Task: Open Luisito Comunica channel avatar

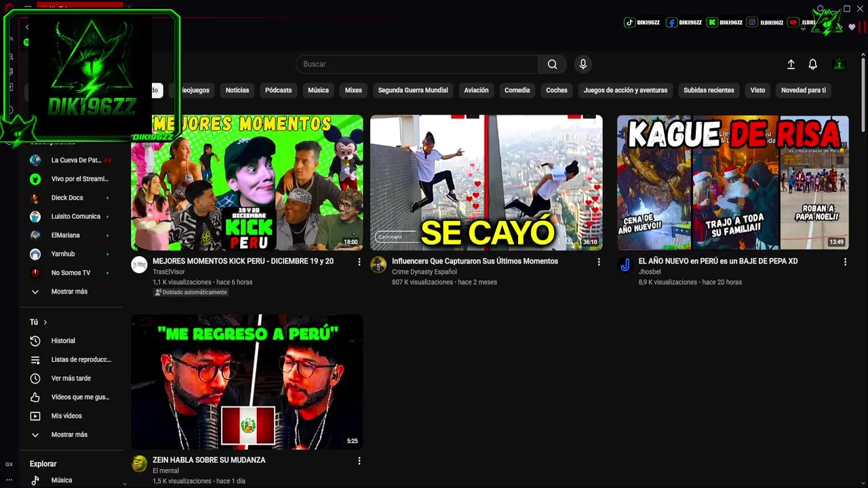Action: [x=35, y=217]
